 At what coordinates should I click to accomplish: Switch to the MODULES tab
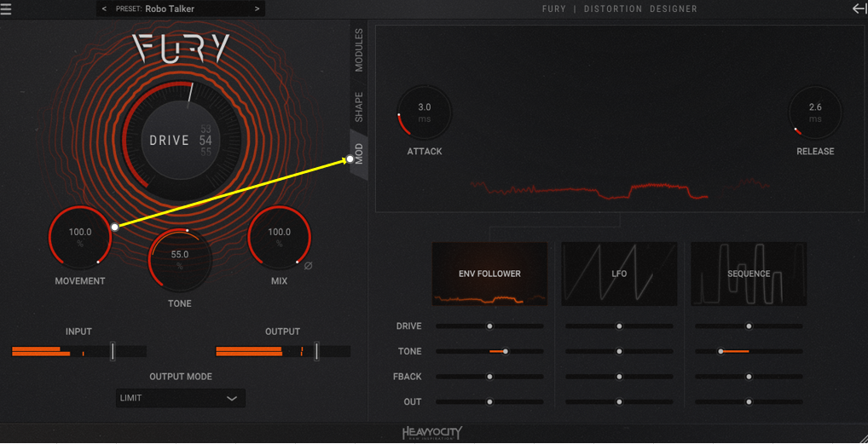[x=359, y=50]
